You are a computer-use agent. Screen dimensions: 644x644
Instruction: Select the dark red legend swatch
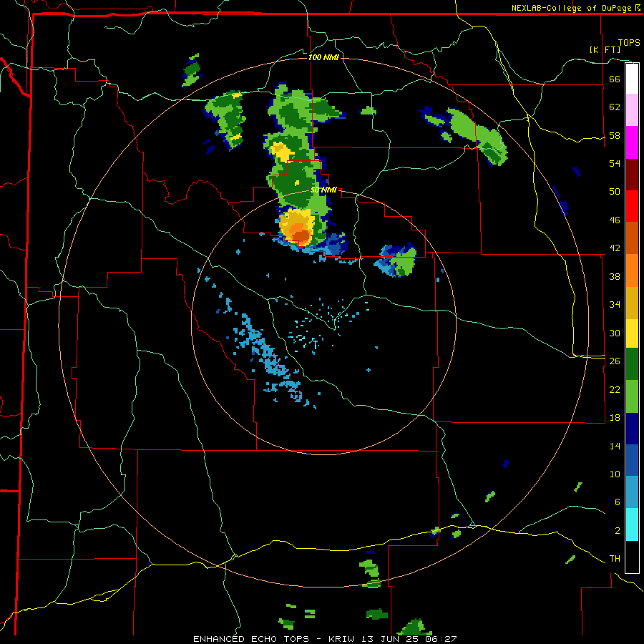(x=632, y=175)
